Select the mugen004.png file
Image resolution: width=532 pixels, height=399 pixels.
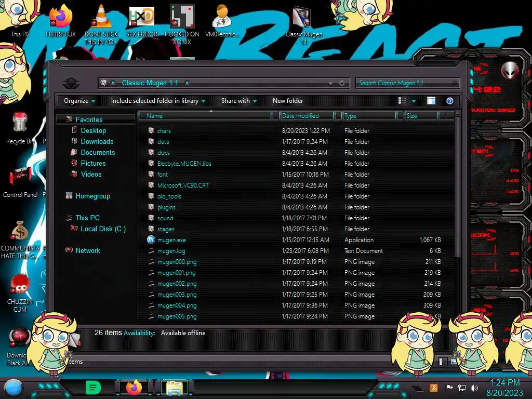click(177, 305)
